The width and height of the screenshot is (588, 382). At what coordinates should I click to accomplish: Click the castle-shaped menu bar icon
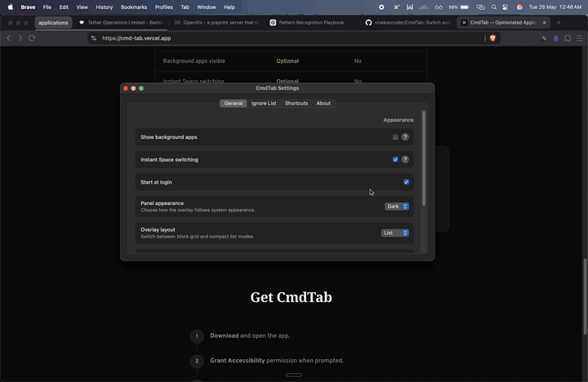[x=410, y=7]
